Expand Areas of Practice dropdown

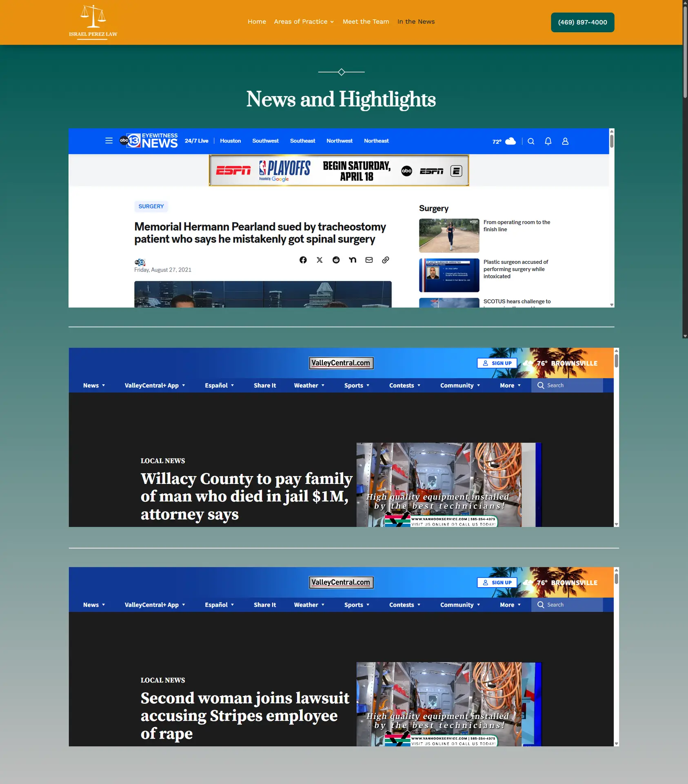tap(304, 22)
